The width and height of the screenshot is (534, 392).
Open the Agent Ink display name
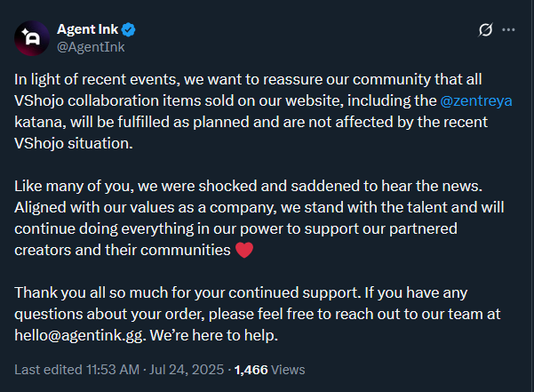pyautogui.click(x=88, y=29)
